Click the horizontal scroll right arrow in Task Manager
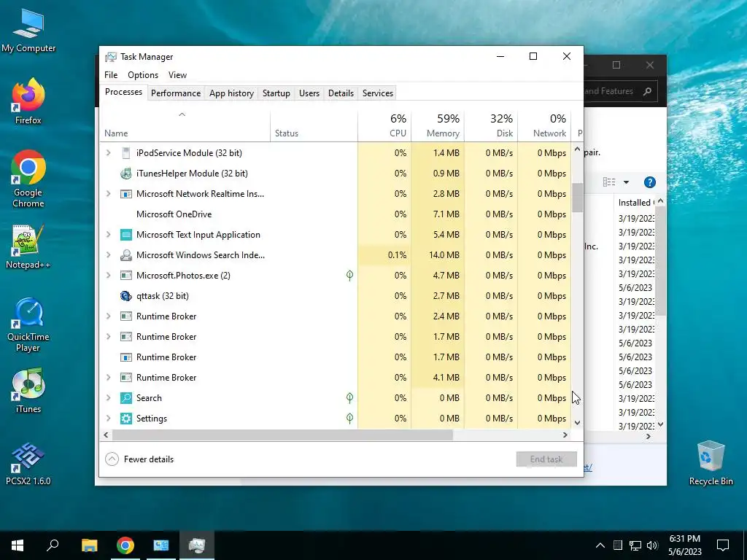The image size is (747, 560). (565, 435)
